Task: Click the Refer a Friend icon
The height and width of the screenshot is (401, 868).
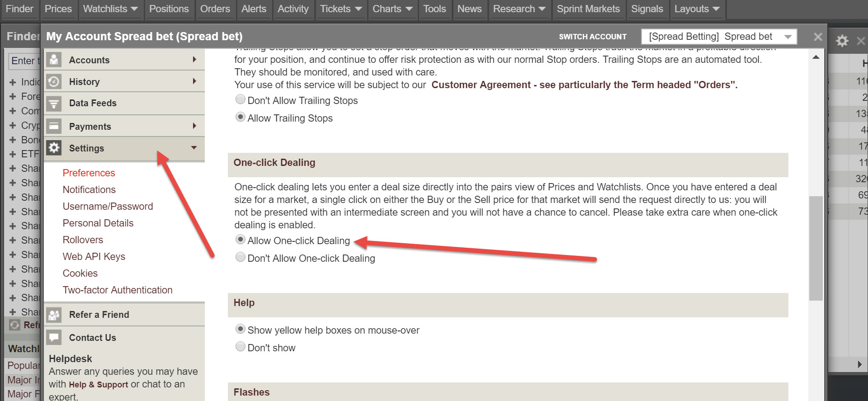Action: coord(54,315)
